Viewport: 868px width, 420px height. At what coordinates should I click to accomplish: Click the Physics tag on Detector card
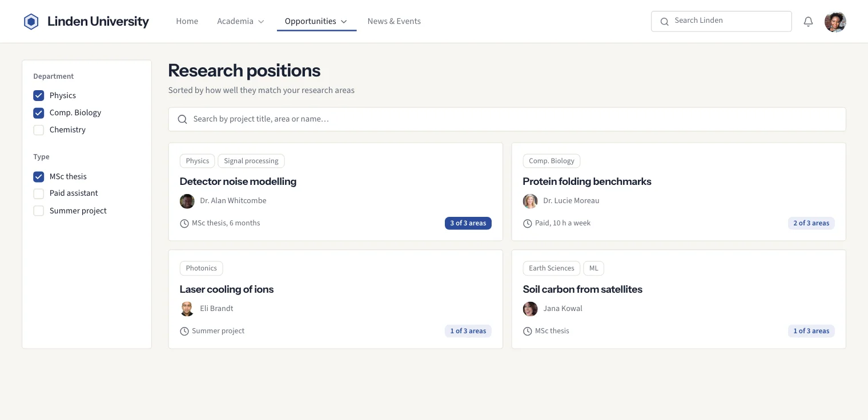(x=198, y=161)
